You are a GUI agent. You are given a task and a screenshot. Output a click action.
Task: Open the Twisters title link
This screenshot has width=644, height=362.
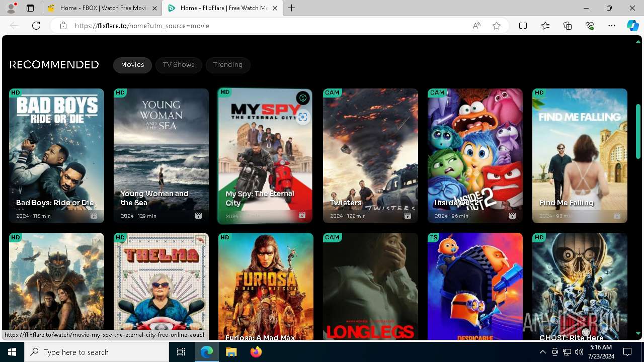click(x=346, y=203)
